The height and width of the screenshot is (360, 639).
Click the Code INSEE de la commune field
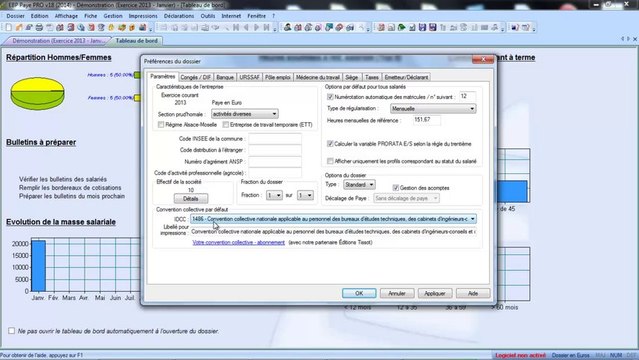pos(275,139)
